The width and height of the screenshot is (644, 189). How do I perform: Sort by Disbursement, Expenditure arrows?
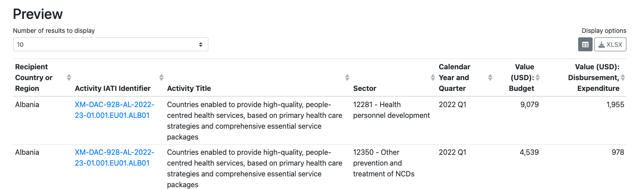point(623,77)
